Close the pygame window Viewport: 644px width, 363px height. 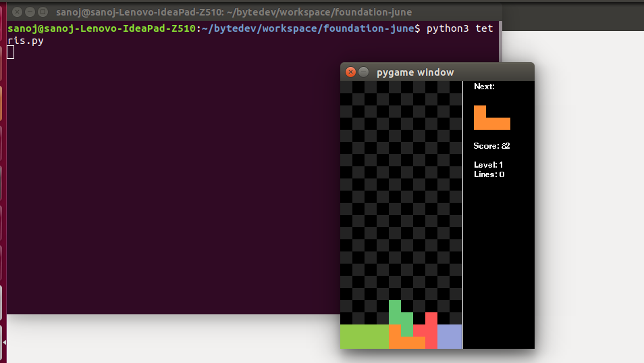[350, 72]
